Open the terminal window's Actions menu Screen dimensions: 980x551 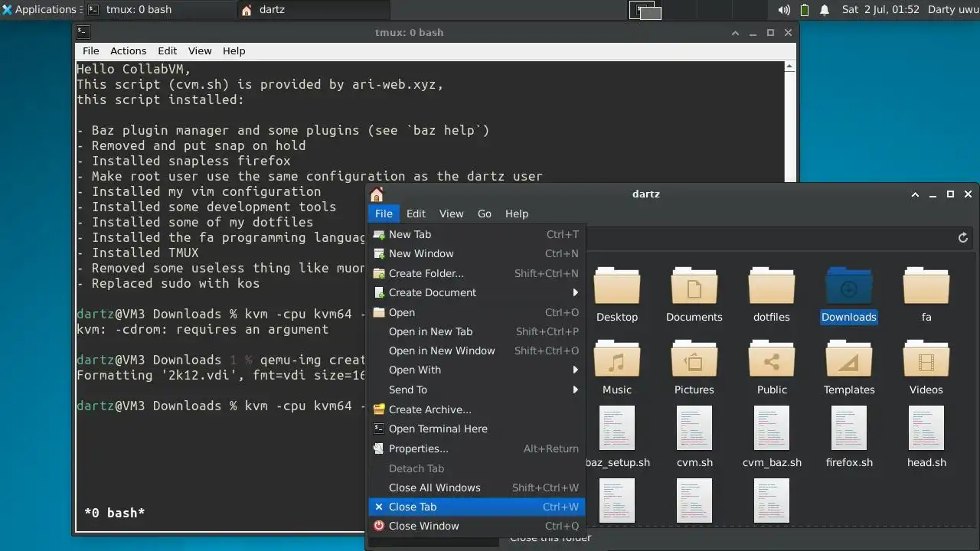[128, 51]
